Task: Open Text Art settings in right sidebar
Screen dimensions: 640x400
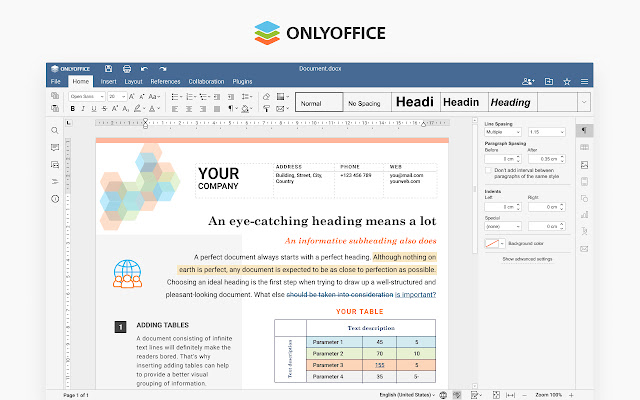Action: [x=584, y=231]
